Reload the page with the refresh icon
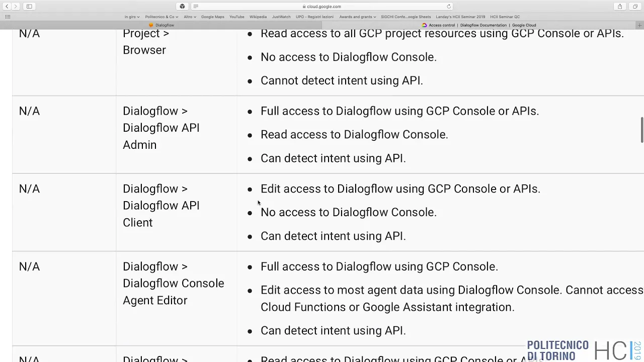The height and width of the screenshot is (362, 644). pyautogui.click(x=449, y=7)
